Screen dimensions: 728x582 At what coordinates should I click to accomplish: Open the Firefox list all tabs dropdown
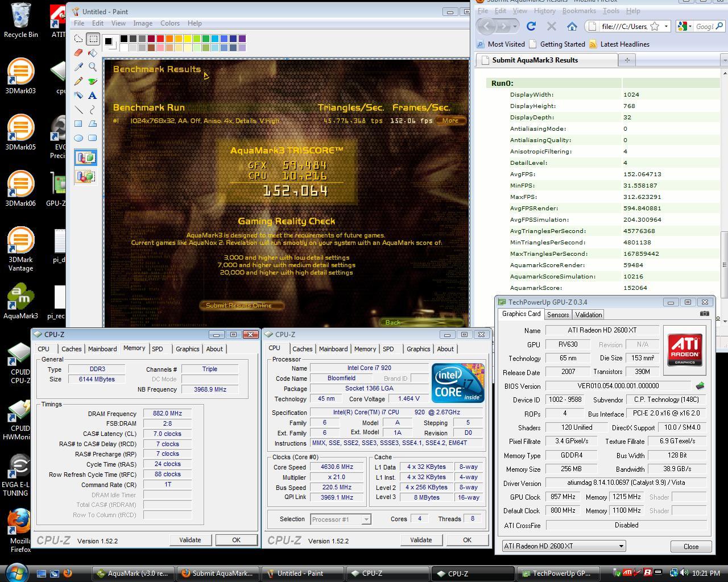tap(723, 60)
